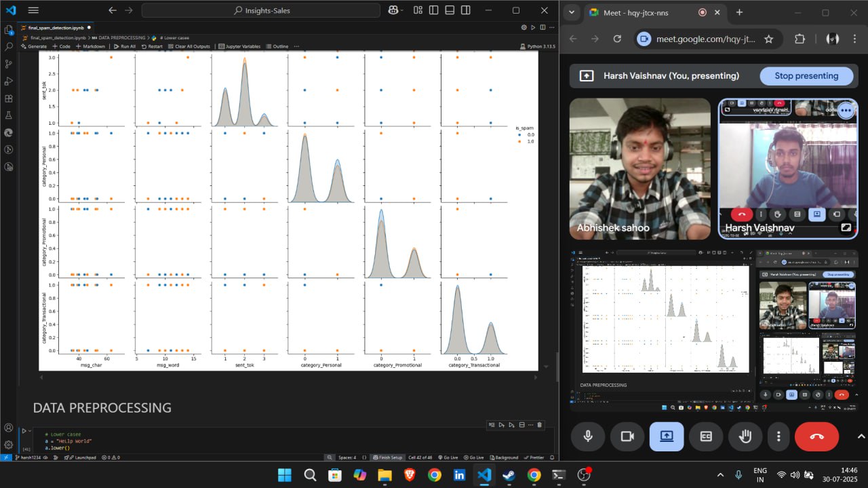The image size is (868, 488).
Task: Click Restart kernel in notebook toolbar
Action: [x=151, y=47]
